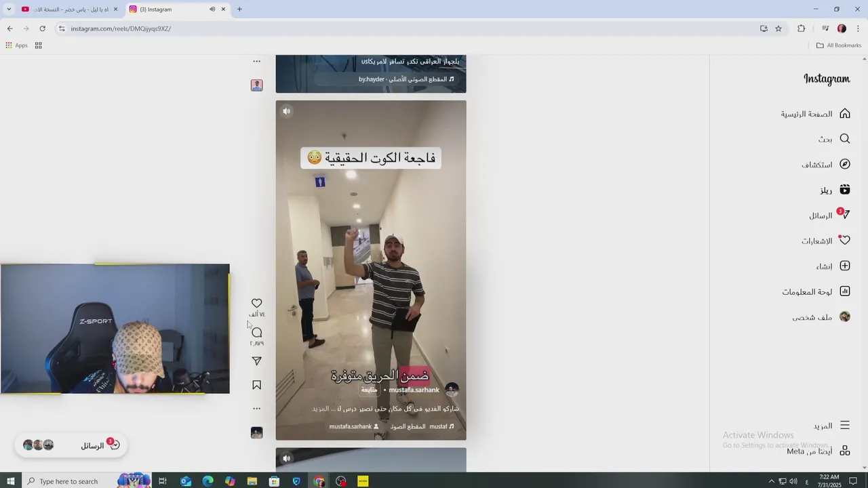The image size is (868, 488).
Task: Open the Windows notification center
Action: click(854, 481)
